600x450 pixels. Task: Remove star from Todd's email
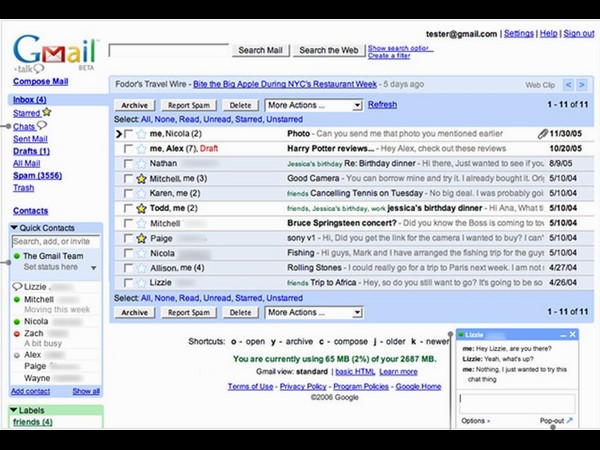(x=141, y=208)
